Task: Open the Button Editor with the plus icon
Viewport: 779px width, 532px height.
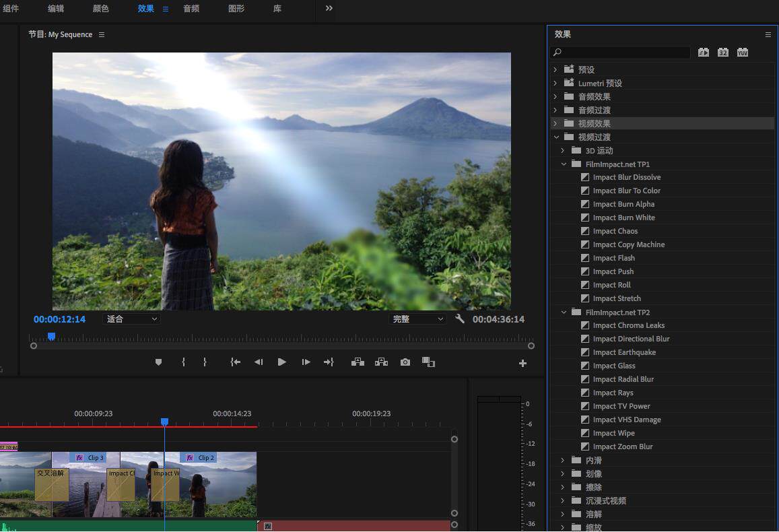Action: pyautogui.click(x=522, y=362)
